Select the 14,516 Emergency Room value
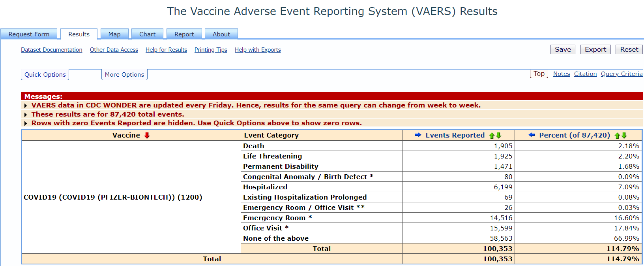 point(501,218)
